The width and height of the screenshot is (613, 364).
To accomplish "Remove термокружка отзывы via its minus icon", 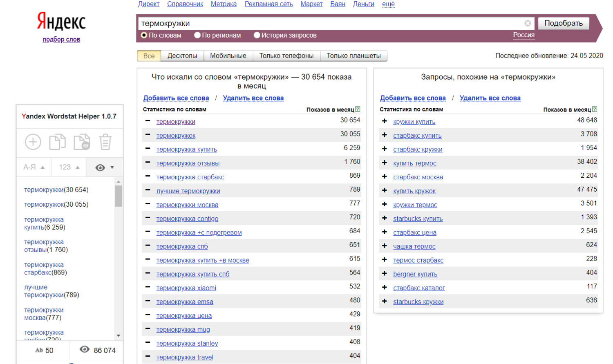I will (x=148, y=163).
